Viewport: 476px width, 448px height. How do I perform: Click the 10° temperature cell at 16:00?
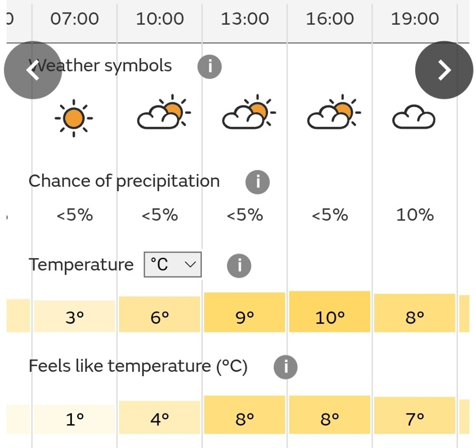tap(330, 312)
